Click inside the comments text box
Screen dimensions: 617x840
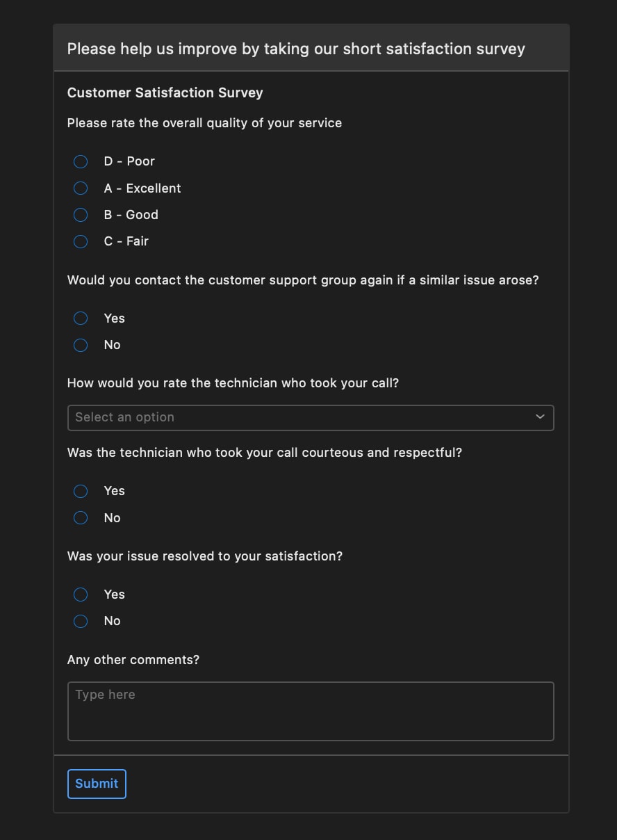(x=311, y=711)
